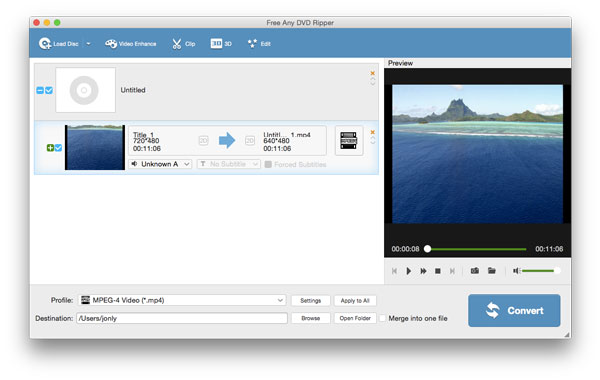The image size is (600, 380).
Task: Remove the Untitled disc with orange X
Action: point(372,73)
